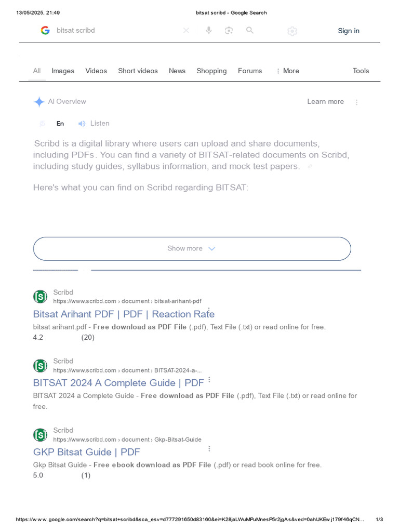Expand AI Overview with Show more
The width and height of the screenshot is (399, 532).
click(192, 249)
